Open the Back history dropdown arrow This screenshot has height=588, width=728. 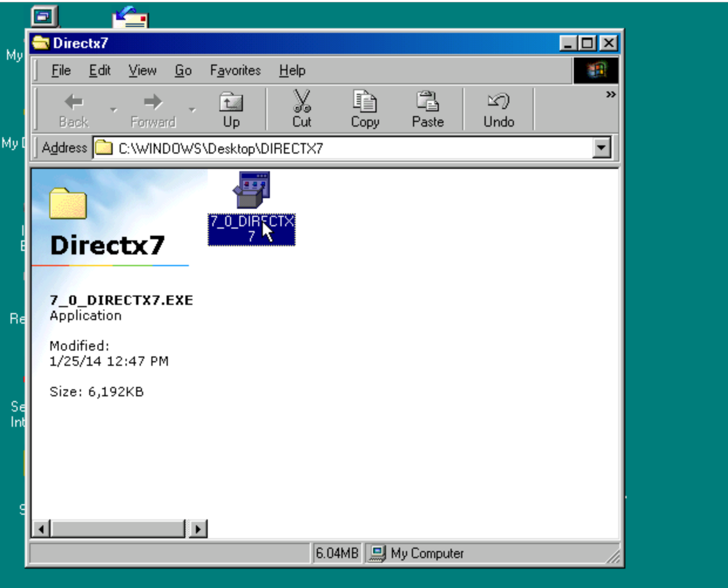click(x=113, y=110)
